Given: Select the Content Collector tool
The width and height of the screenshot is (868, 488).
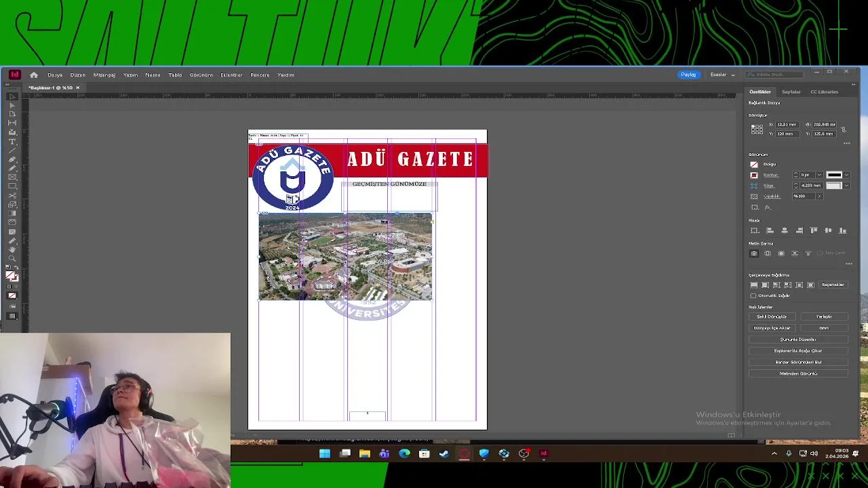Looking at the screenshot, I should click(12, 131).
